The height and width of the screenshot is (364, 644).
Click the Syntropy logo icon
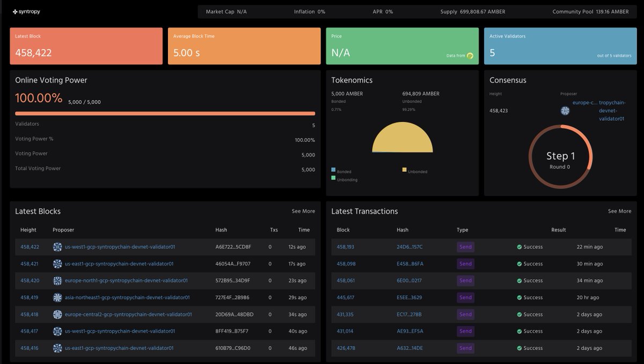tap(14, 11)
